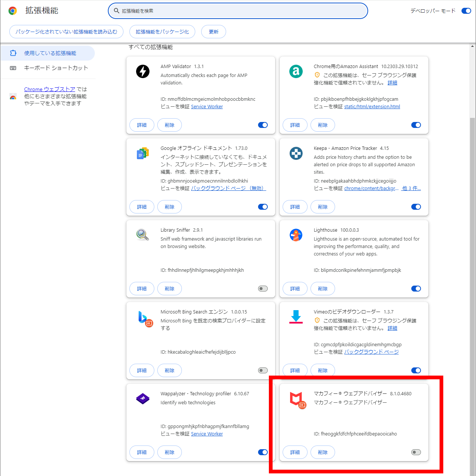The width and height of the screenshot is (476, 476).
Task: Open 詳細 for Keepa extension
Action: pyautogui.click(x=295, y=207)
